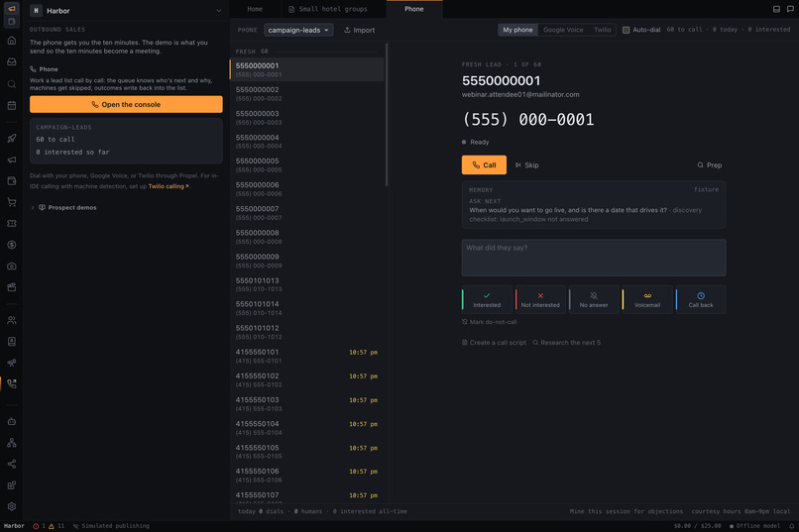This screenshot has height=532, width=799.
Task: Select lead 5550000002 in the list
Action: point(307,94)
